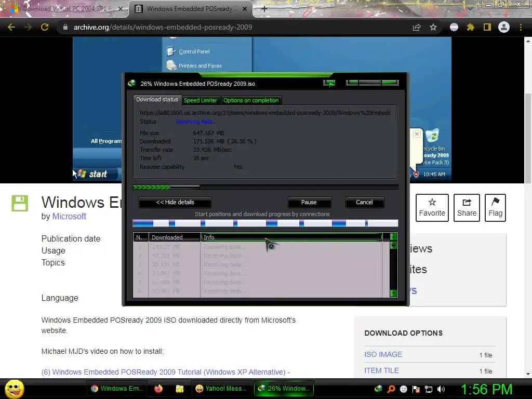Click the forward navigation arrow in Chrome
Screen dimensions: 532x399
[x=28, y=27]
